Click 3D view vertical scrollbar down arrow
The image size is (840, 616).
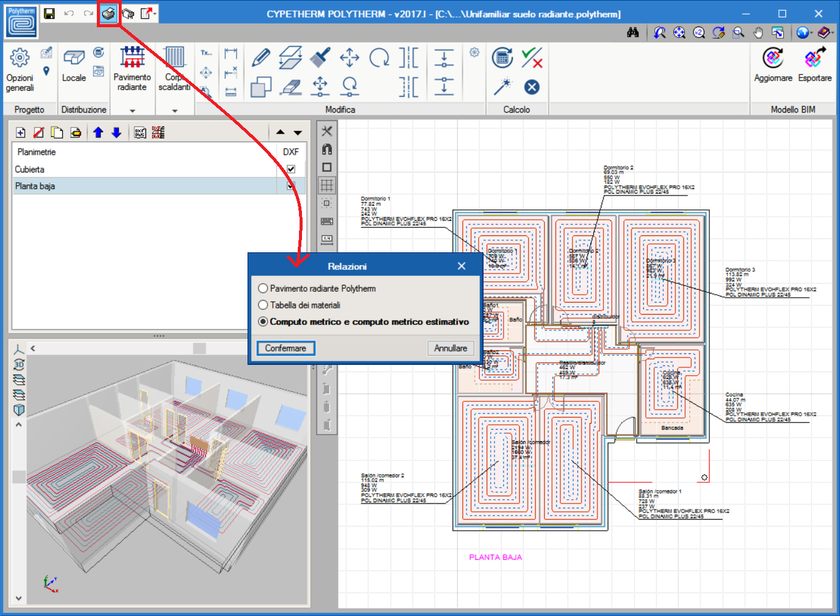pyautogui.click(x=19, y=598)
